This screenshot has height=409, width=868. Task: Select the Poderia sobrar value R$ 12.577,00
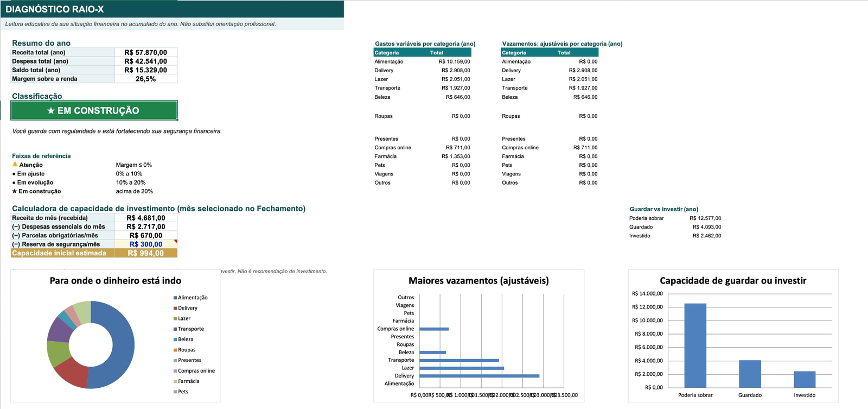pyautogui.click(x=705, y=218)
